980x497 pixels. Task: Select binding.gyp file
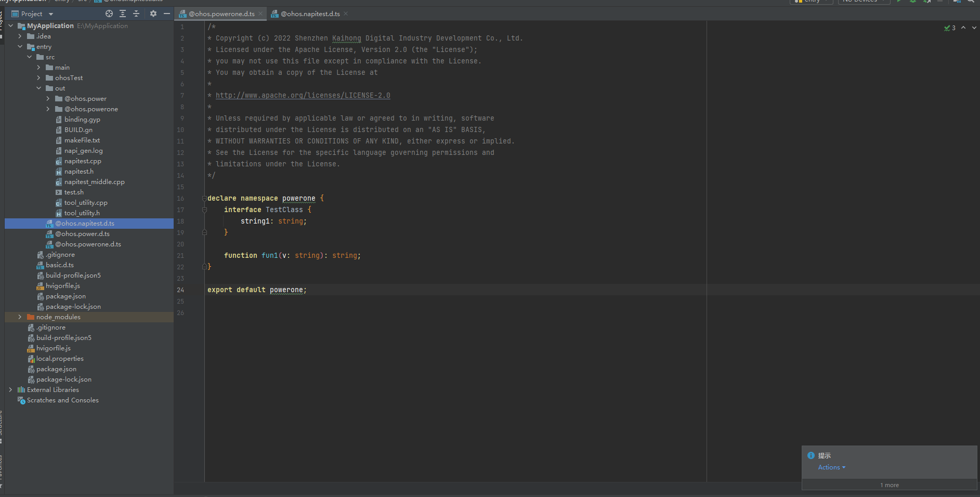pyautogui.click(x=82, y=119)
